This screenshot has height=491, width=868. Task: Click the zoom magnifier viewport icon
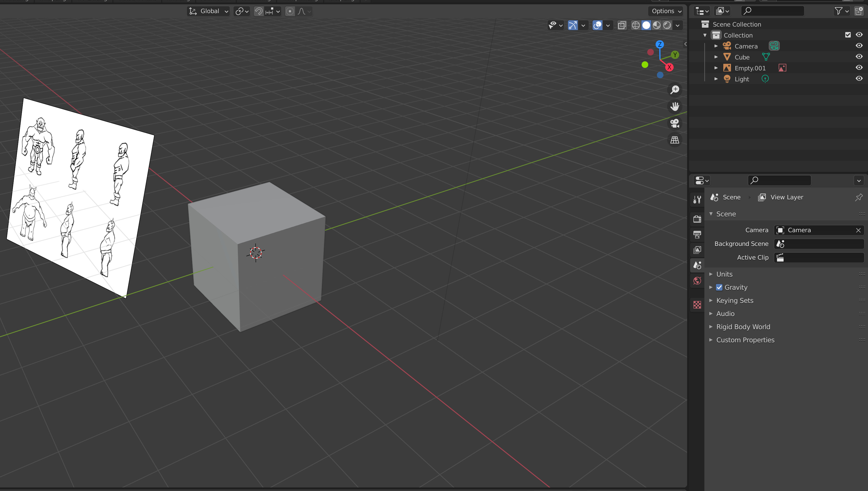tap(675, 90)
